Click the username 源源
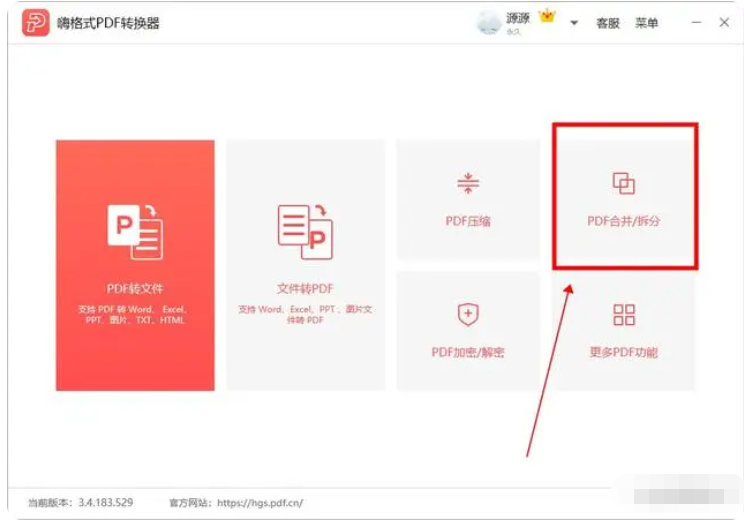 [518, 18]
